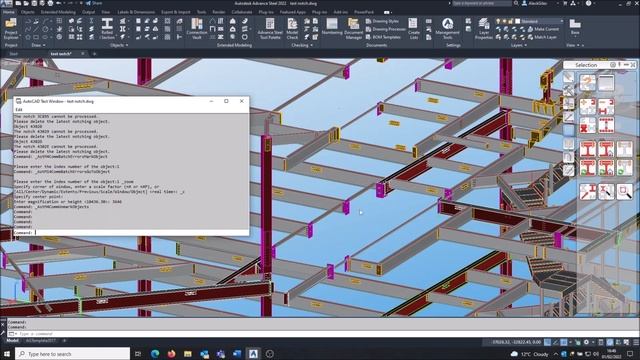Expand the Checking panel dropdown
Screen dimensions: 640x360
[302, 45]
